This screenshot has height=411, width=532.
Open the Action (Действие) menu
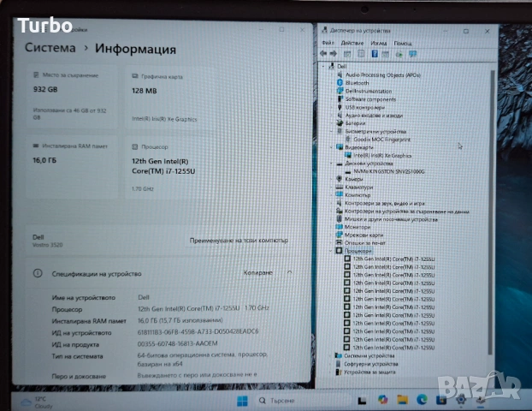[352, 43]
